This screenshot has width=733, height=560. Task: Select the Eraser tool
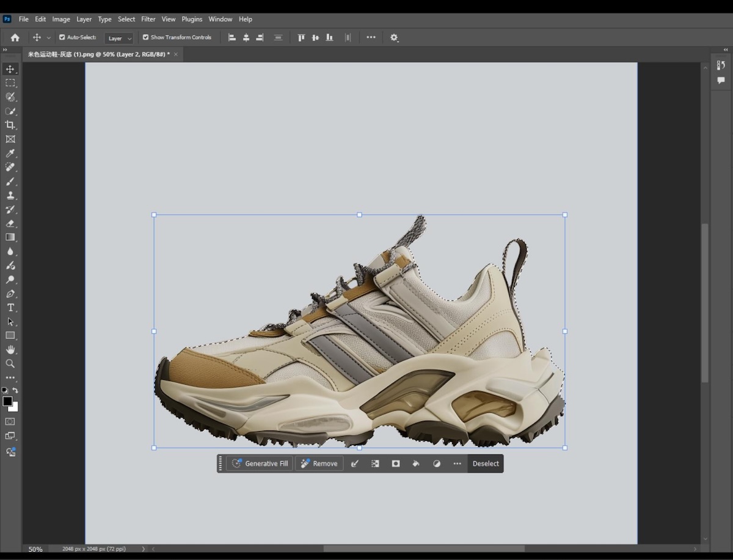(x=10, y=224)
